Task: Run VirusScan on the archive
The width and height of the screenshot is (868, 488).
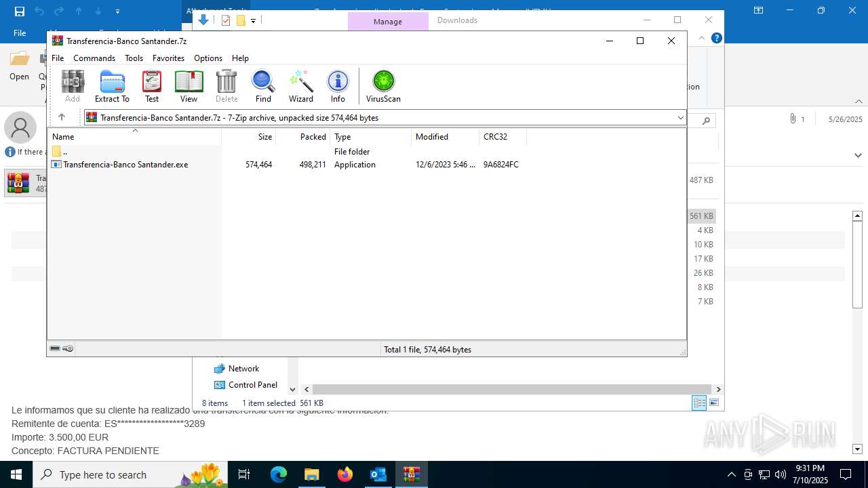Action: coord(383,86)
